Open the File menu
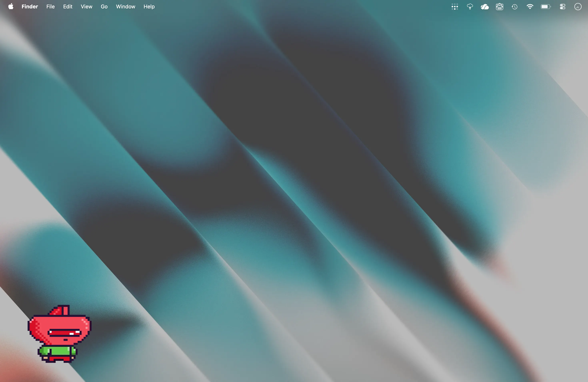Viewport: 588px width, 382px height. [x=50, y=7]
